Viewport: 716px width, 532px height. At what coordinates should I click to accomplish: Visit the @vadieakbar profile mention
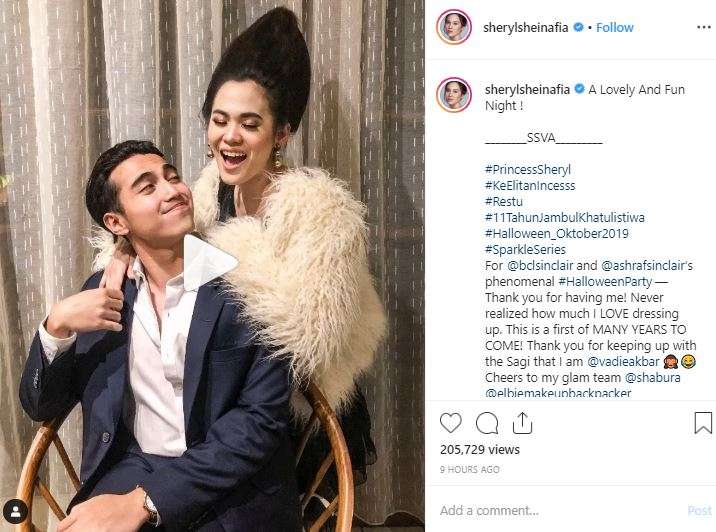(x=623, y=361)
